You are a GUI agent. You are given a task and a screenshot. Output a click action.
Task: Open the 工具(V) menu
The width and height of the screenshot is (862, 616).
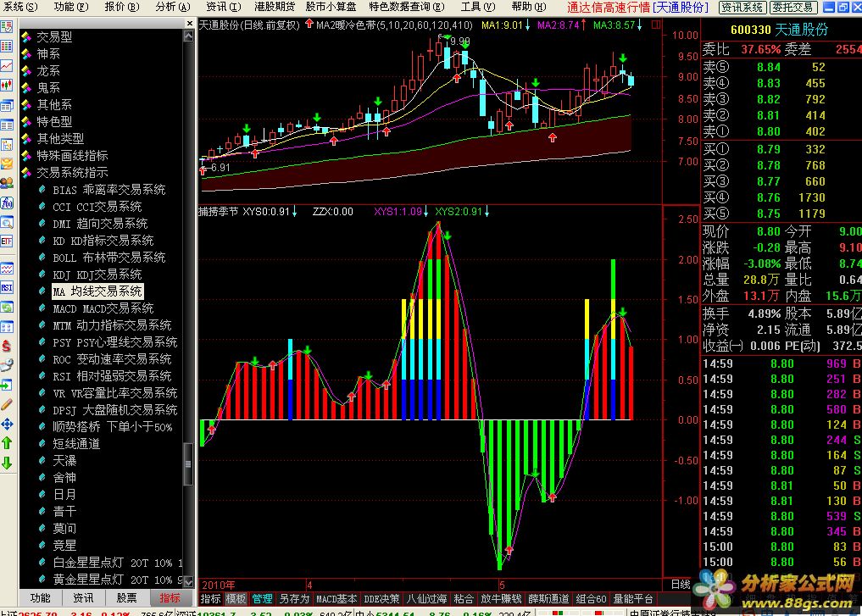click(x=478, y=7)
